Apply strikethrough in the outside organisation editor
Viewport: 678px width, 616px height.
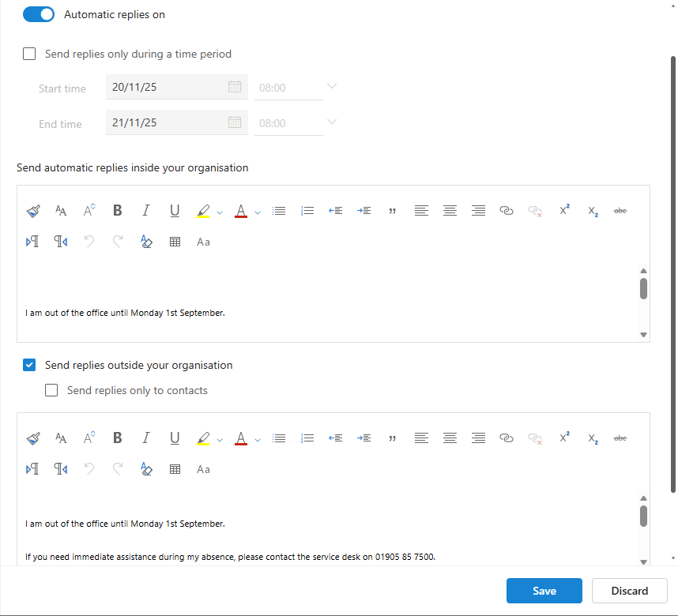pyautogui.click(x=620, y=438)
